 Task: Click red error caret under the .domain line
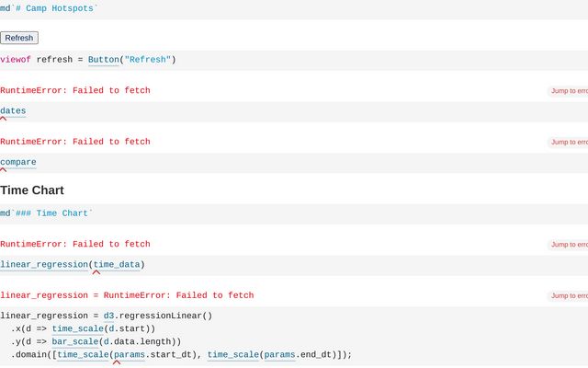coord(116,362)
